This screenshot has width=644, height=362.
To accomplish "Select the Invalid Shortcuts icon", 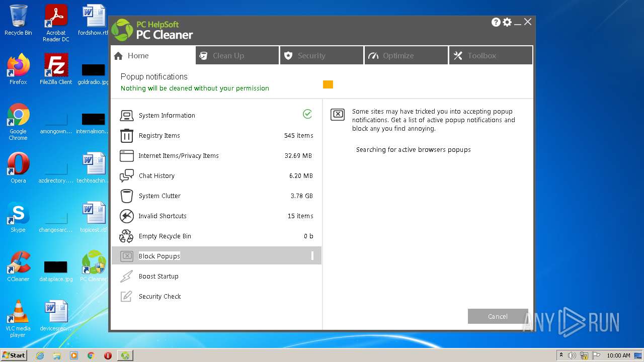I will 126,216.
